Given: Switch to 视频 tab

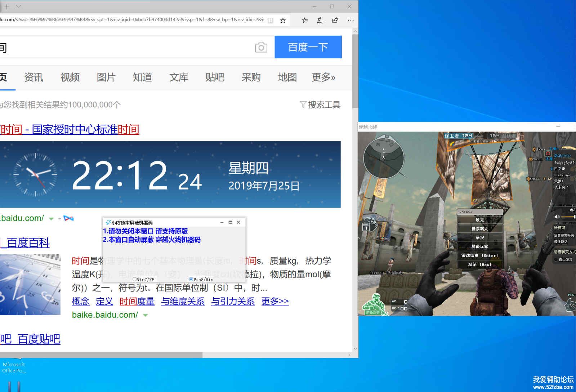Looking at the screenshot, I should (x=70, y=77).
